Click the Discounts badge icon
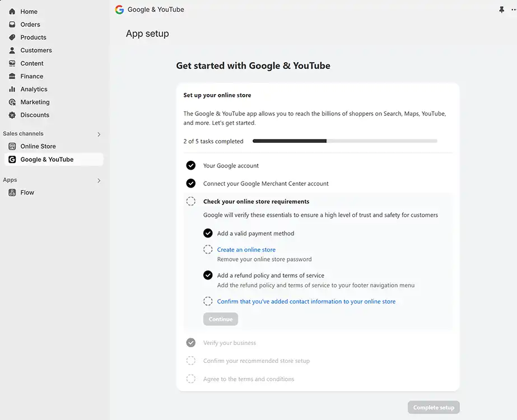Screen dimensions: 517x420 click(12, 115)
